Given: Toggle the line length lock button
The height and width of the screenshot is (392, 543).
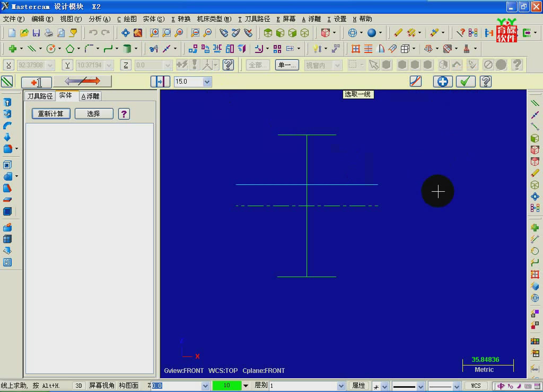Looking at the screenshot, I should (160, 82).
